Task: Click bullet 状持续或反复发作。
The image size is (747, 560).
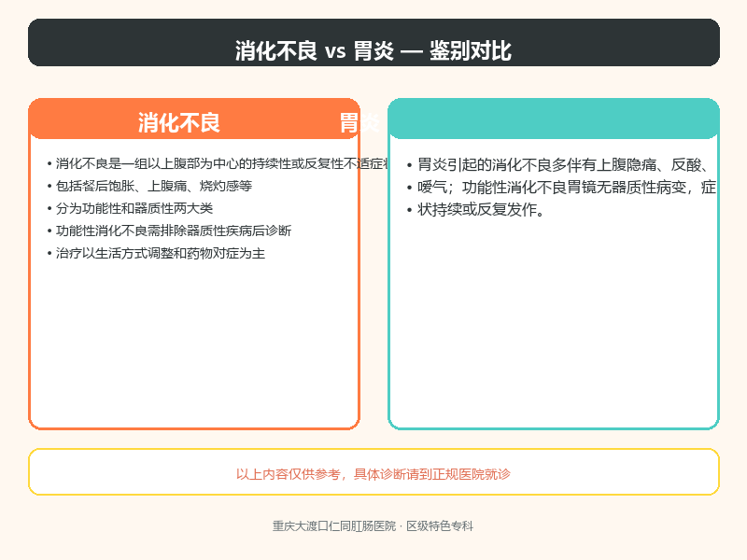Action: click(476, 209)
